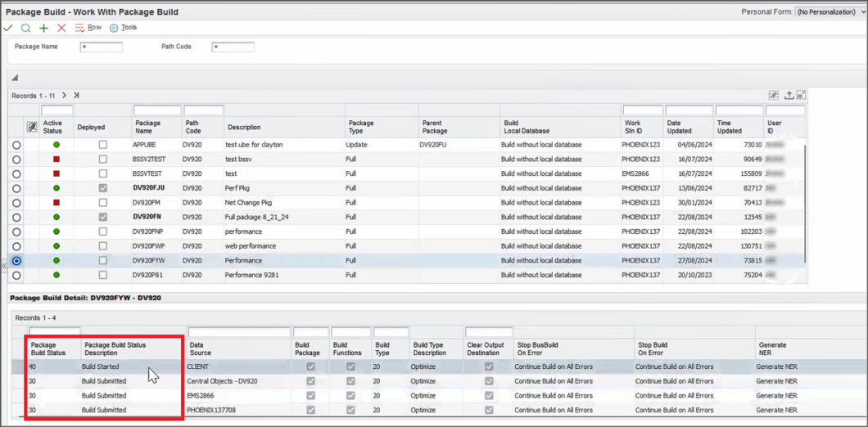Screen dimensions: 868x427
Task: Toggle Clear Output checkbox in PHOENIX137708 row
Action: point(489,410)
